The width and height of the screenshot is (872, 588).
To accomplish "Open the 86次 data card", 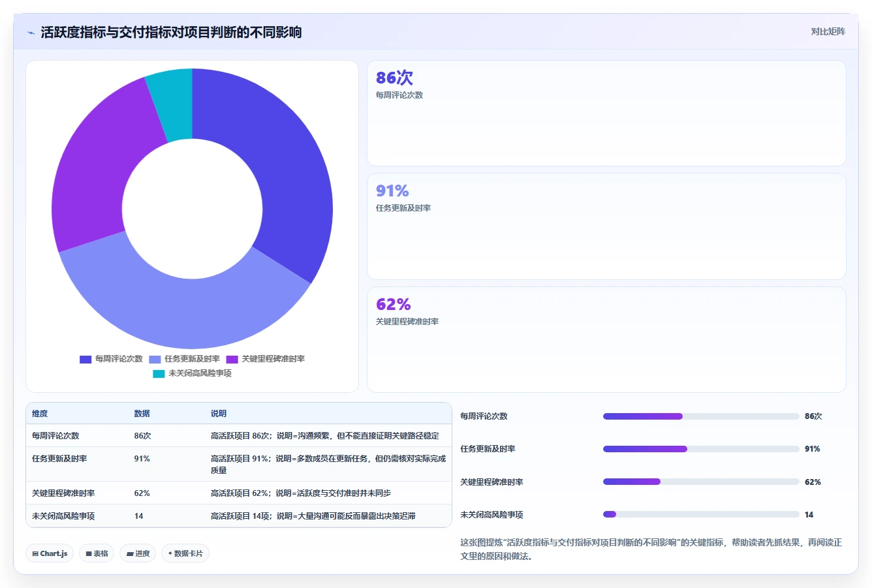I will pyautogui.click(x=606, y=114).
